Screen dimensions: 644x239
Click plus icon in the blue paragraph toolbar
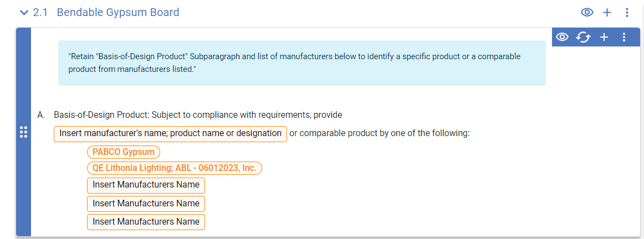coord(604,37)
